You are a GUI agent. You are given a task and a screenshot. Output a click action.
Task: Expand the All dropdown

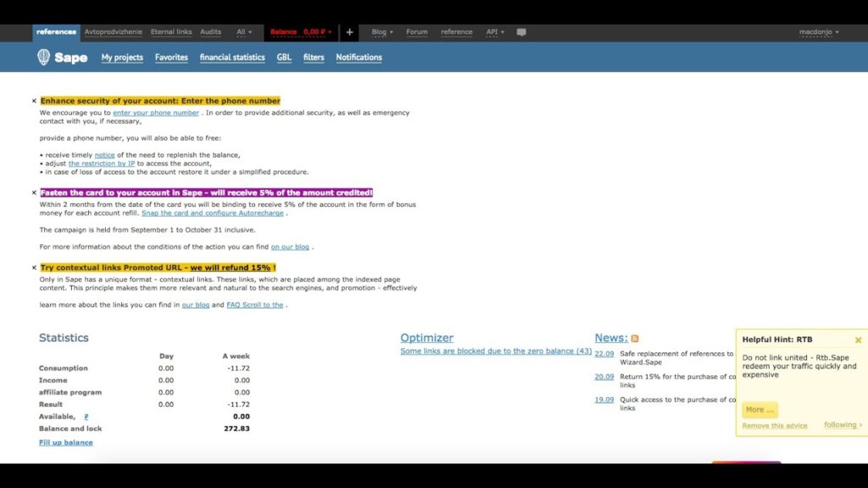(x=243, y=32)
